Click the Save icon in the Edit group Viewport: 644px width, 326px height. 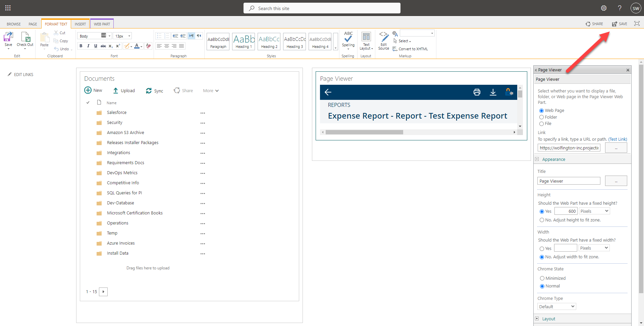8,37
